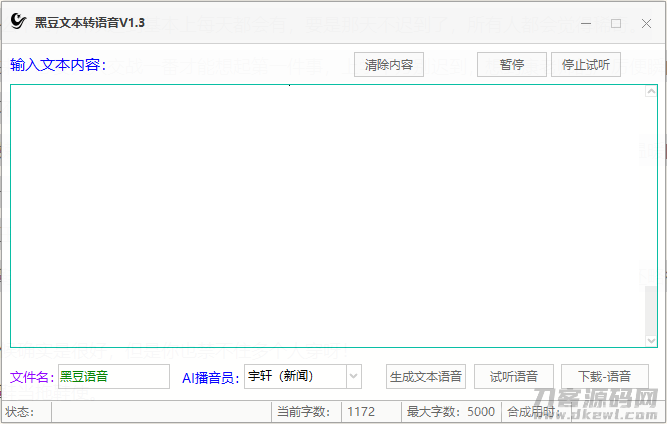Click the 文件名 field containing 黑豆语音

pyautogui.click(x=114, y=376)
